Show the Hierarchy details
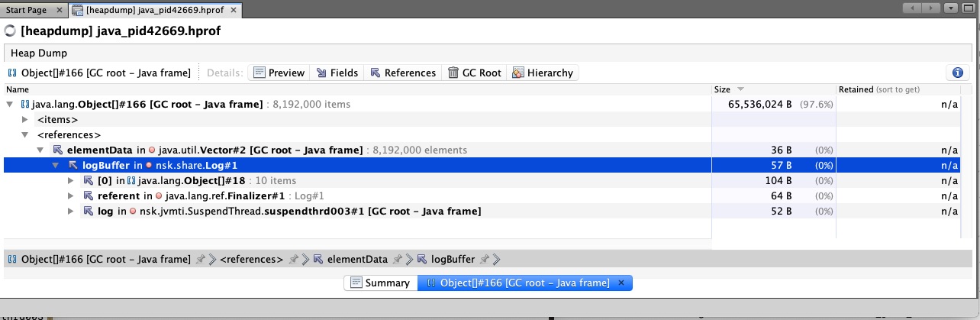The width and height of the screenshot is (980, 320). pyautogui.click(x=542, y=73)
